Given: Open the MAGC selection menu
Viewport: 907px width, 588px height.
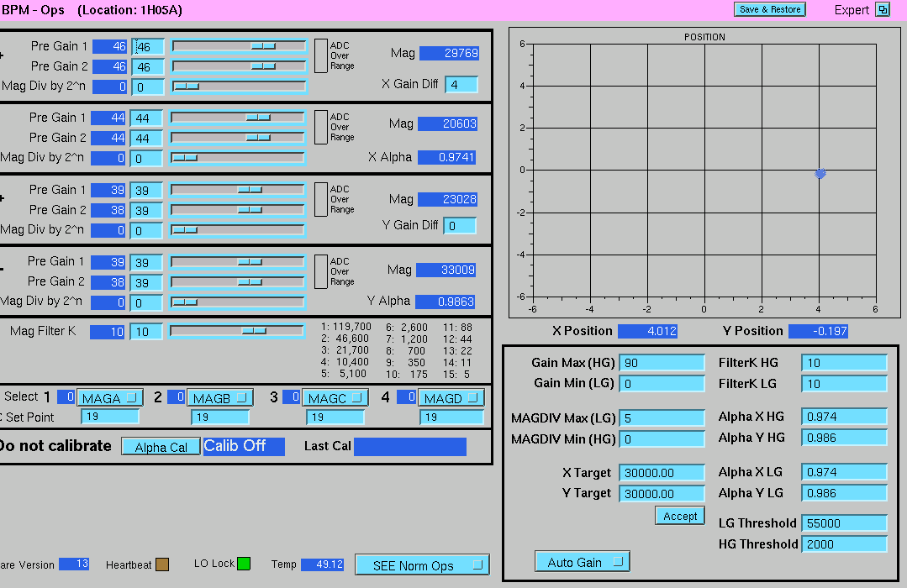Looking at the screenshot, I should coord(335,398).
